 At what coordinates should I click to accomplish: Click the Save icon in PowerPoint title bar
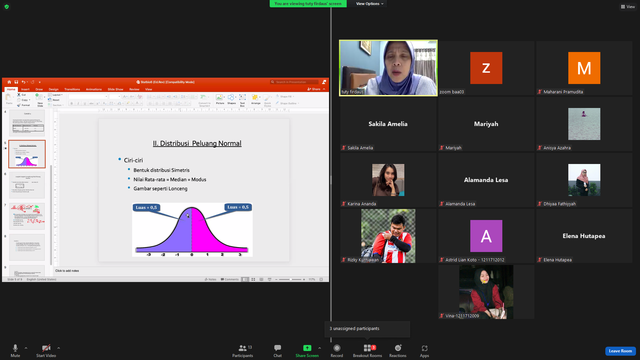coord(16,82)
